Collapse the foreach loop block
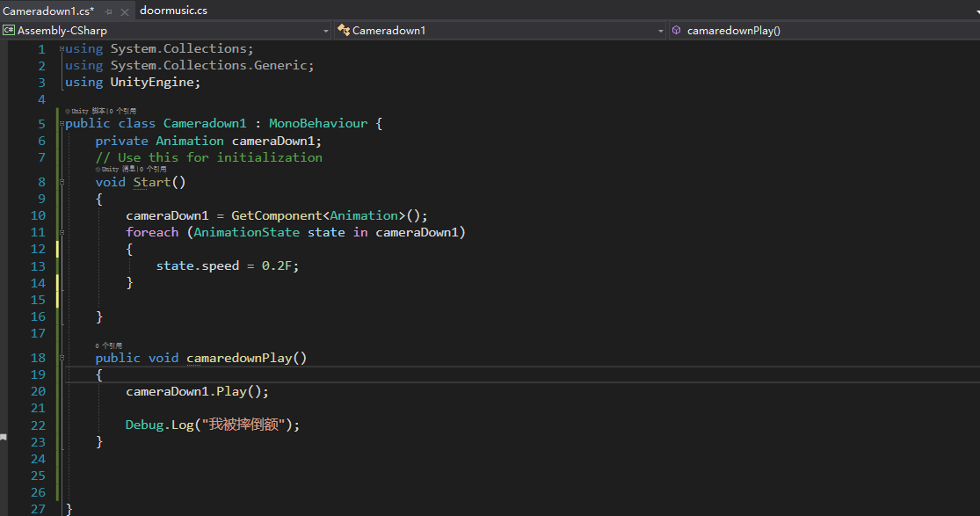Viewport: 980px width, 516px height. (x=62, y=232)
